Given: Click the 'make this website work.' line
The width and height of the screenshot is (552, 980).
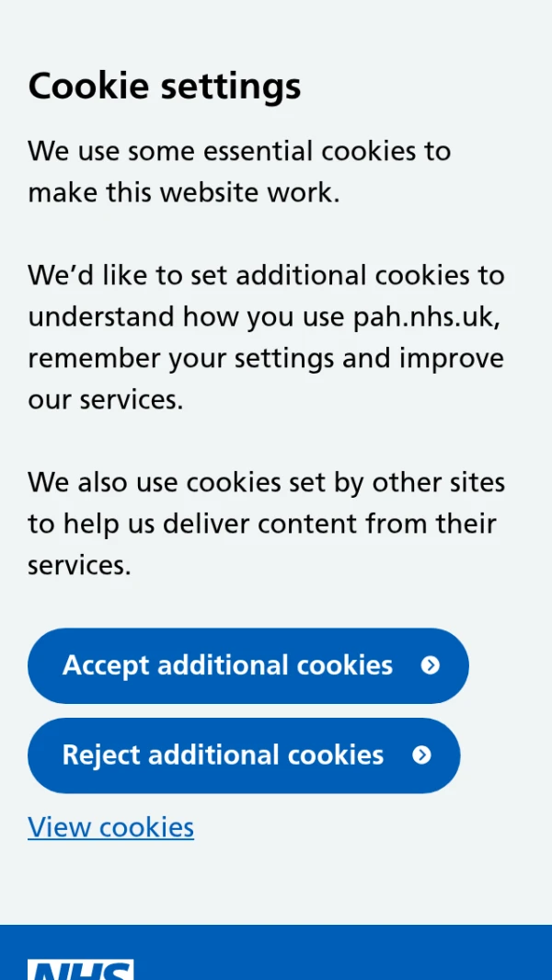Looking at the screenshot, I should (184, 192).
